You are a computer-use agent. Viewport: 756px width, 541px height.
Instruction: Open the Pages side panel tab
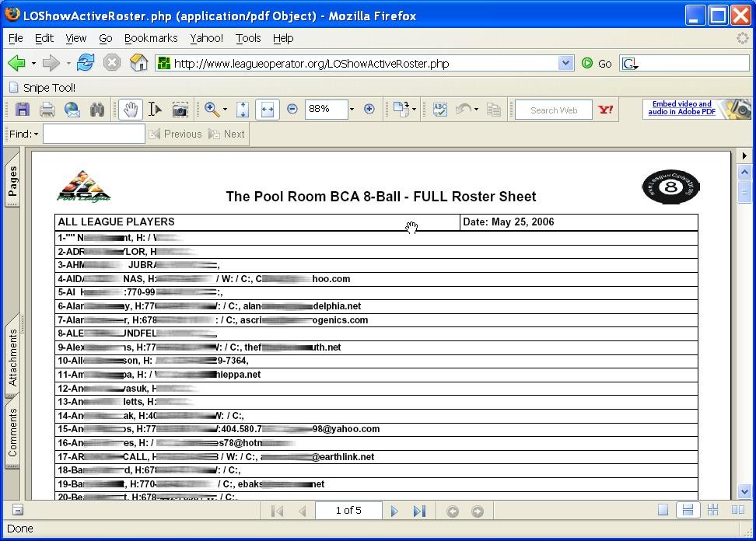pyautogui.click(x=12, y=181)
